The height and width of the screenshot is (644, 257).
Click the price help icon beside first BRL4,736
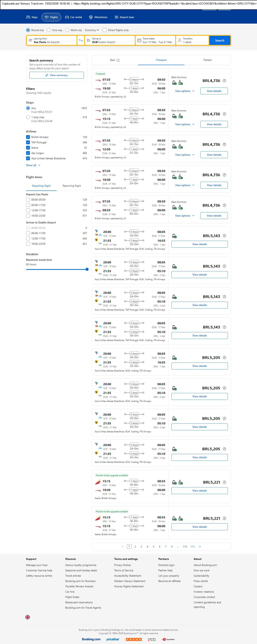[224, 81]
